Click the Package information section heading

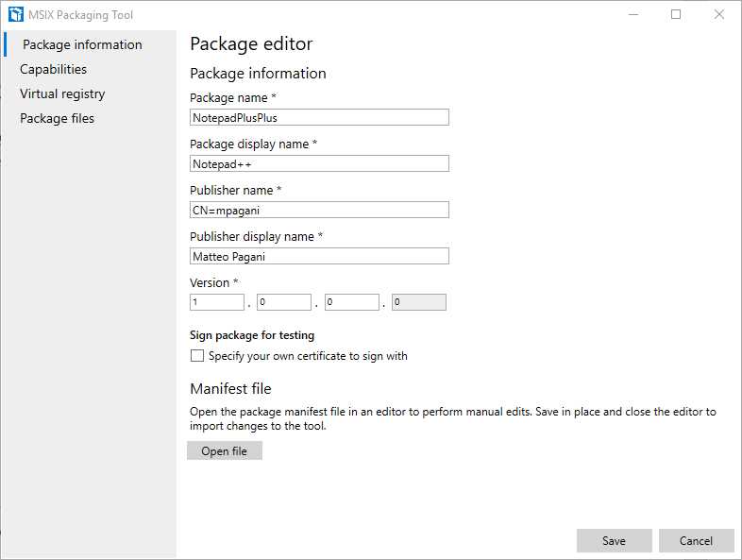[x=258, y=74]
